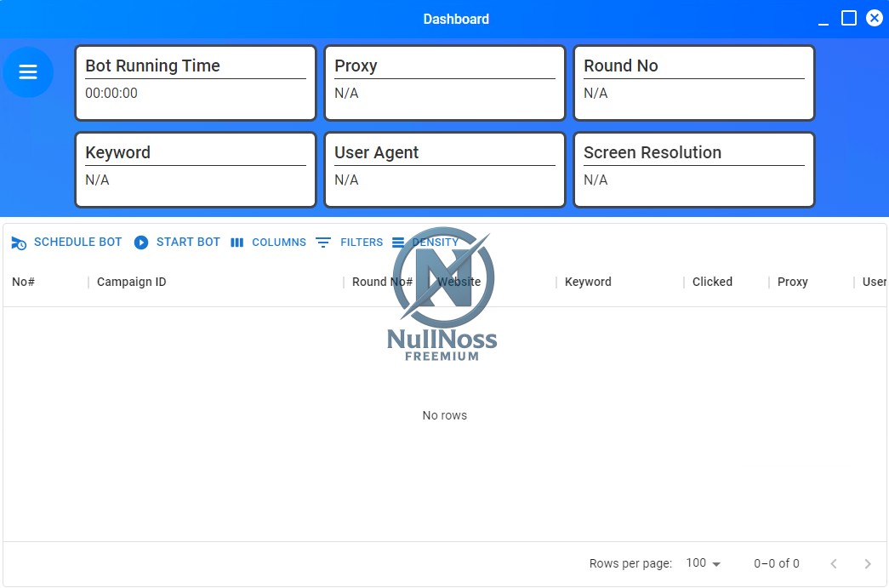Click the Clicked column header
Viewport: 889px width, 588px height.
pos(712,282)
